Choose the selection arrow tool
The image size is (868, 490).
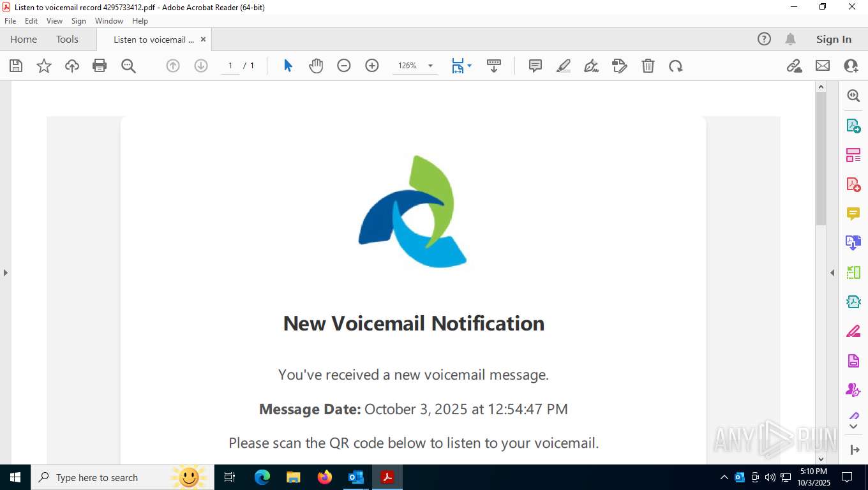point(288,66)
